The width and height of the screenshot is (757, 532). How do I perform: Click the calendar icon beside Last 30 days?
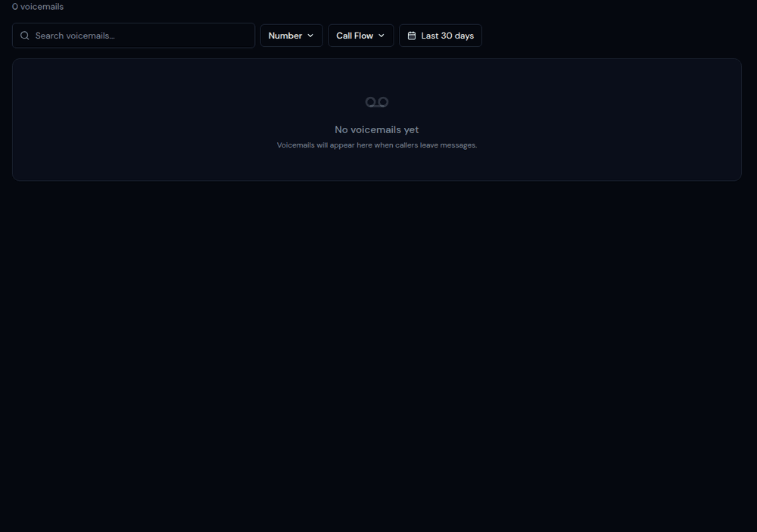click(x=412, y=36)
